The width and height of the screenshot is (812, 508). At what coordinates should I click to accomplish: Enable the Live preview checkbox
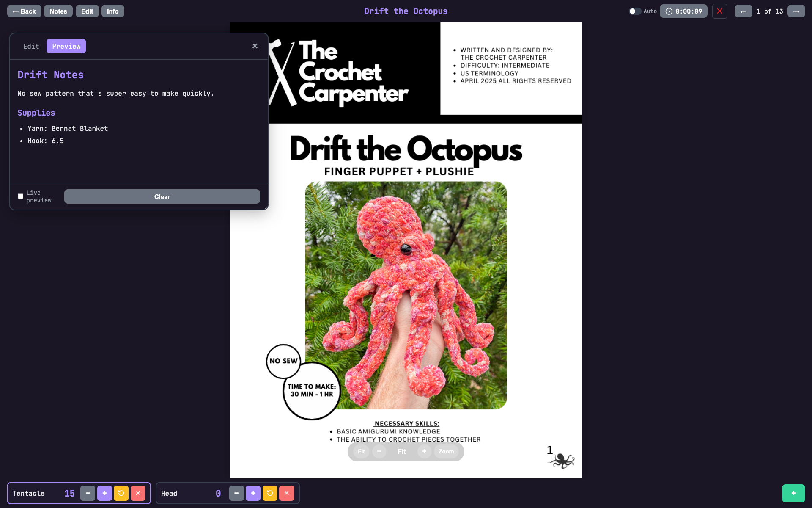[20, 196]
